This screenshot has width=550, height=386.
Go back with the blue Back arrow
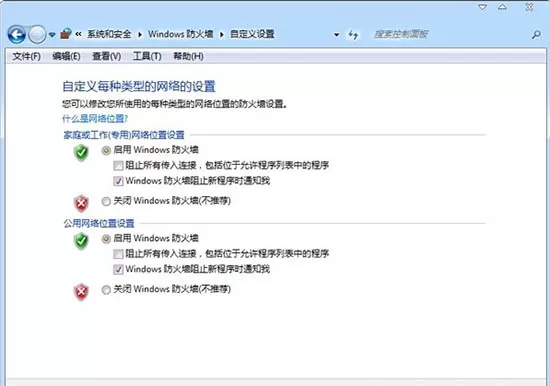(x=16, y=34)
